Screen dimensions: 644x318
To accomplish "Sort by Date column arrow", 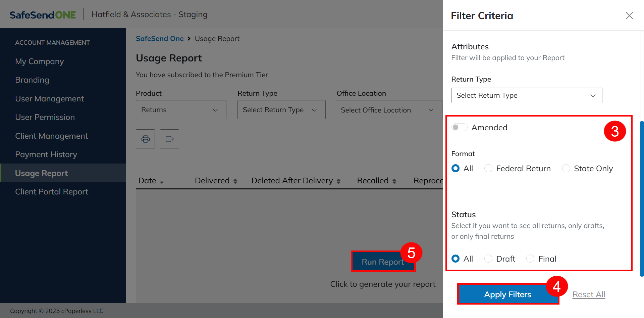I will (162, 182).
